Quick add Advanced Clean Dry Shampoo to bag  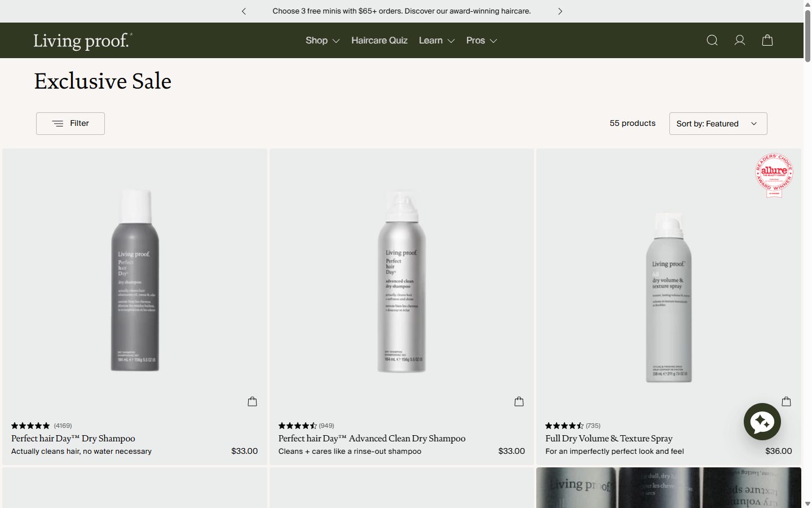point(519,401)
